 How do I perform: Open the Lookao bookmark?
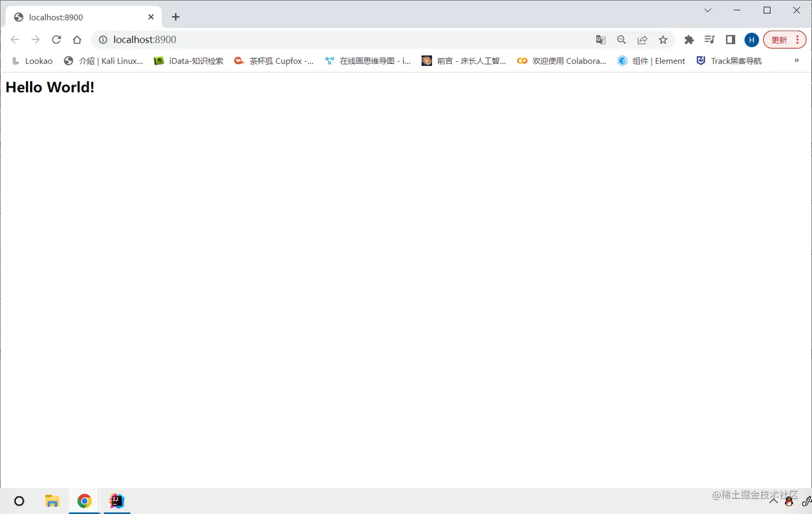click(x=32, y=61)
